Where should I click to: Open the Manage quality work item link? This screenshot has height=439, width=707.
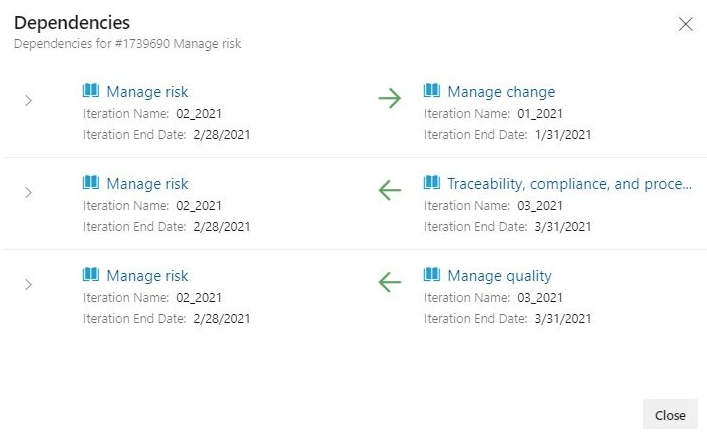click(499, 276)
